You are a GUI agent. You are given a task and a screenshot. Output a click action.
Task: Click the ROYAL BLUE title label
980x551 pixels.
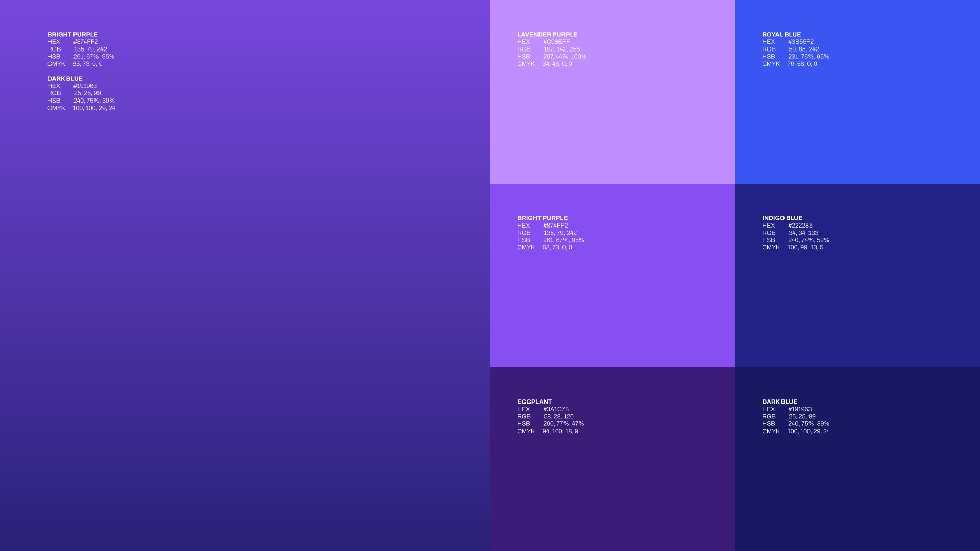781,35
